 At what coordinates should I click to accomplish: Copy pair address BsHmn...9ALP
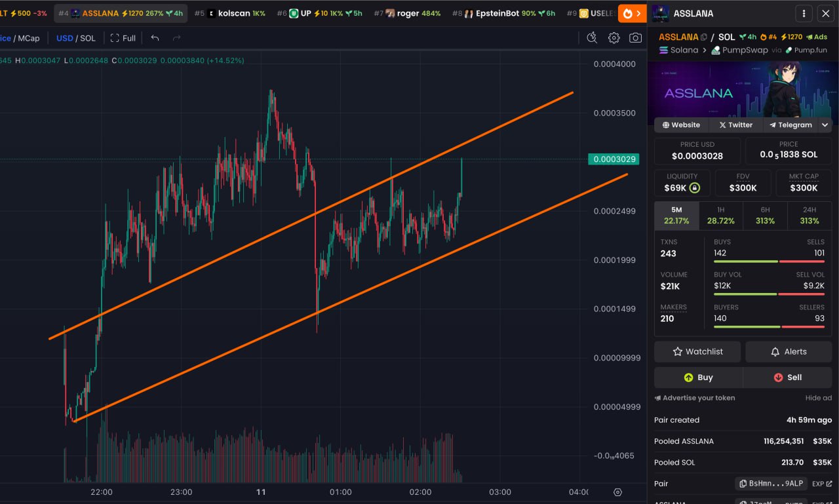coord(771,484)
